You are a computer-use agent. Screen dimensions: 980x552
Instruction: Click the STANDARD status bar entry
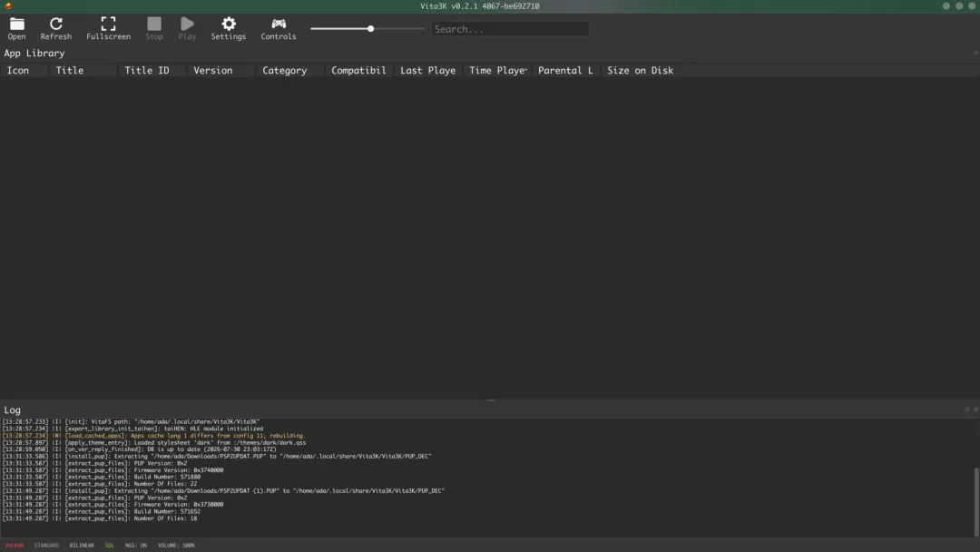(x=46, y=545)
